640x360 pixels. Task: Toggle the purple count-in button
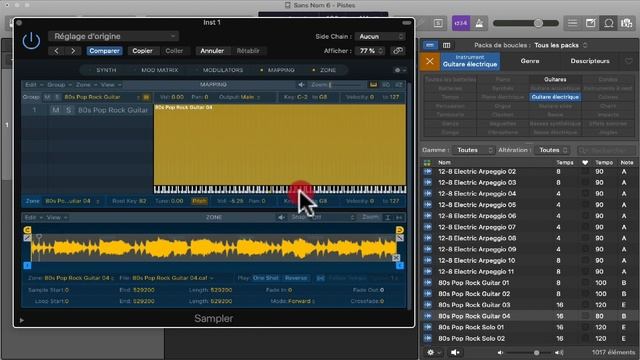461,23
